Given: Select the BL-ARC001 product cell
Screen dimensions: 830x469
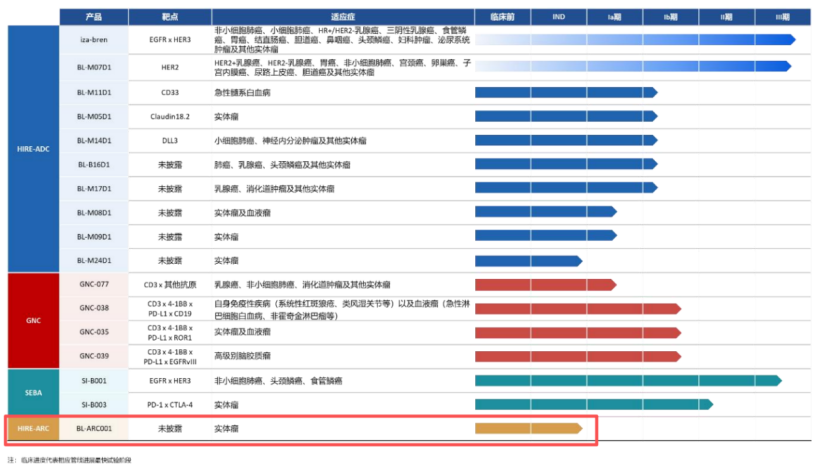Looking at the screenshot, I should tap(94, 428).
